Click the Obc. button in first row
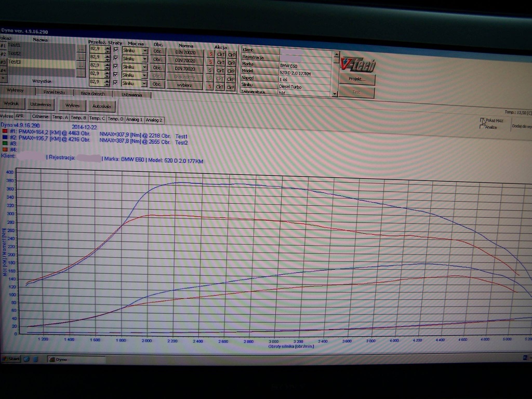Image resolution: width=532 pixels, height=399 pixels. point(157,51)
